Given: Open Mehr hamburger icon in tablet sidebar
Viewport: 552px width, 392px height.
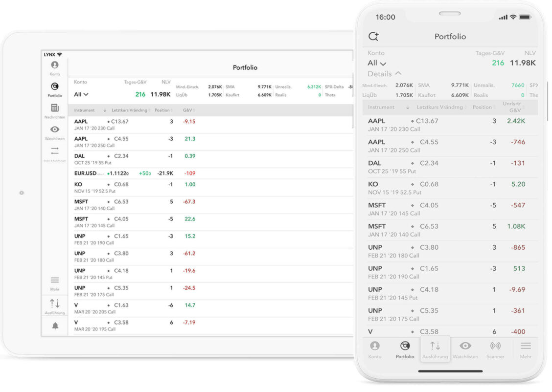Looking at the screenshot, I should pyautogui.click(x=55, y=281).
